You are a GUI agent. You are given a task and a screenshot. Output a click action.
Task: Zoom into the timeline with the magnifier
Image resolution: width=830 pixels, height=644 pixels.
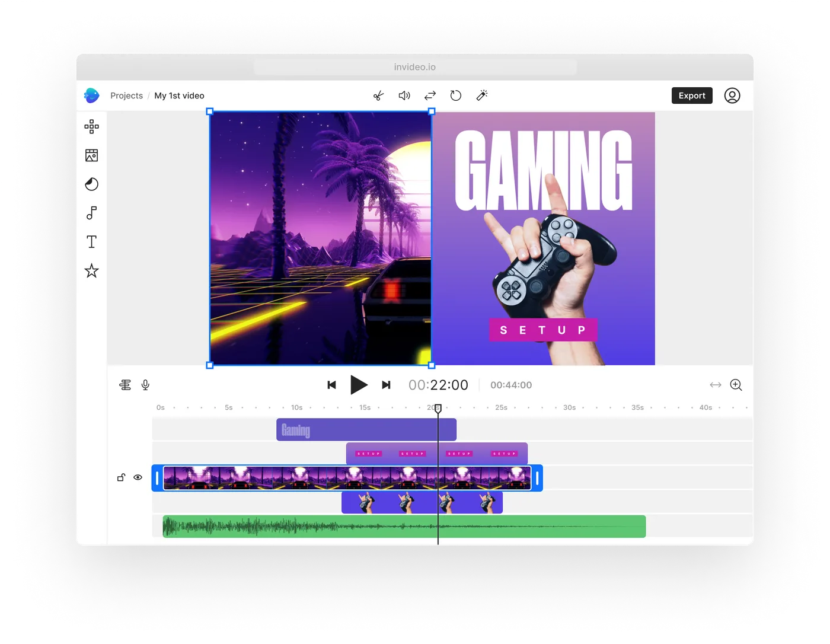[x=736, y=384]
